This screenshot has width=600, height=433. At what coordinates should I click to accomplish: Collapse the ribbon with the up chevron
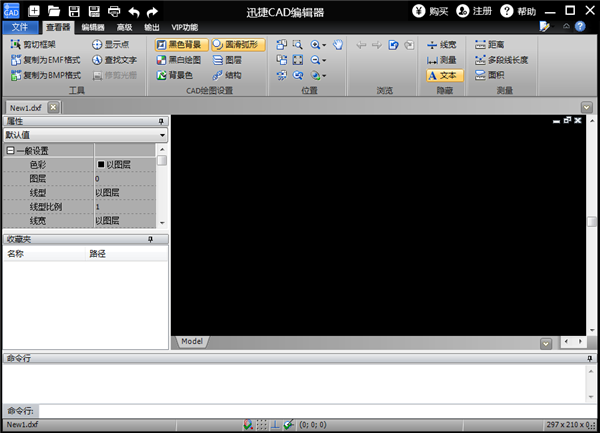pyautogui.click(x=566, y=26)
